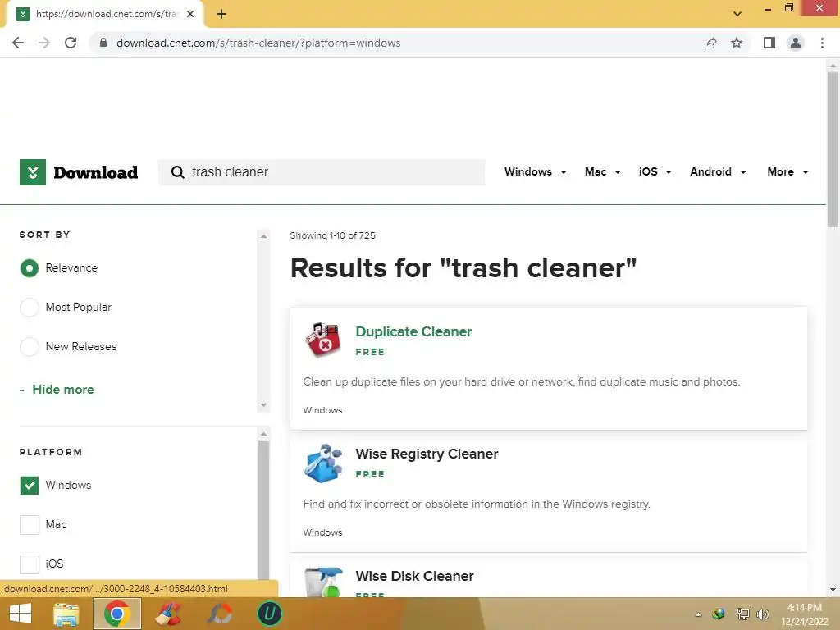Viewport: 840px width, 630px height.
Task: Open the Duplicate Cleaner app icon
Action: point(322,340)
